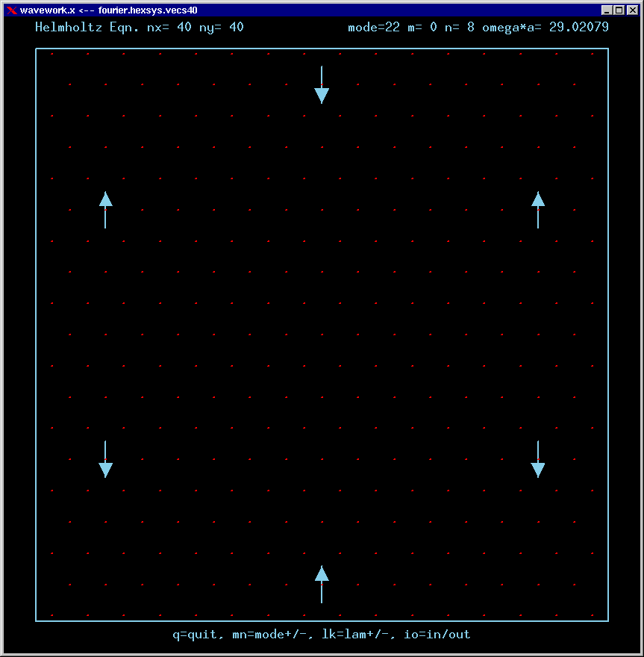Click the downward arrow at top center

tap(322, 84)
